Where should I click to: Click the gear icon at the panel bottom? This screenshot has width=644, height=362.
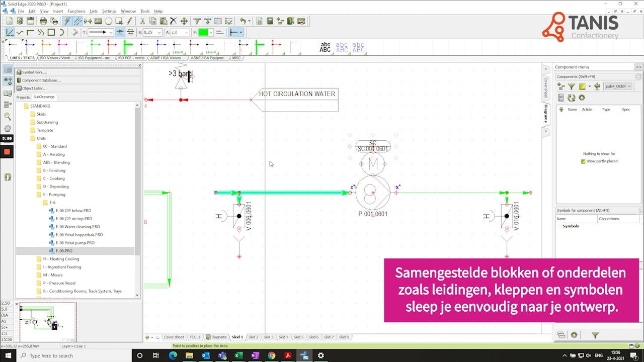pyautogui.click(x=574, y=335)
